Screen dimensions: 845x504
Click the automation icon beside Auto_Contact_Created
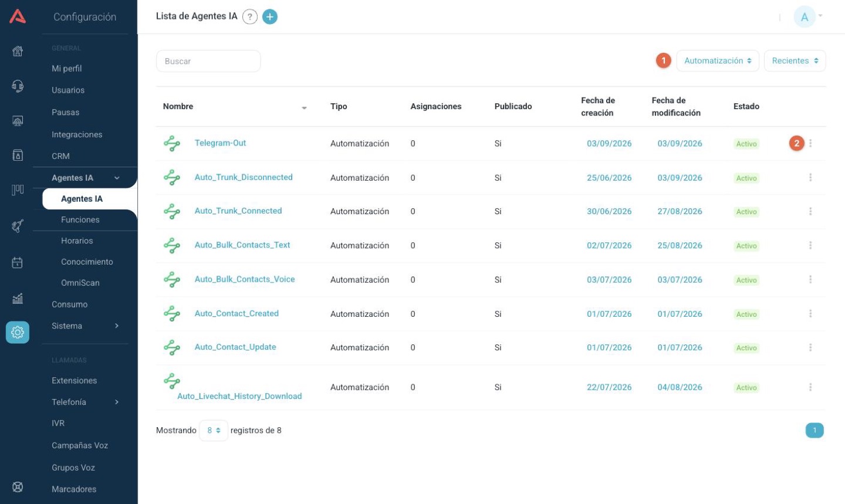pos(172,313)
